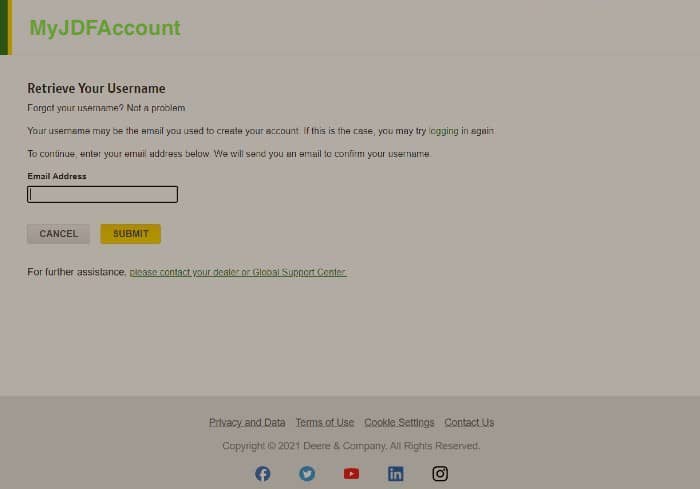The width and height of the screenshot is (700, 489).
Task: Open the Contact Us footer link
Action: coord(469,422)
